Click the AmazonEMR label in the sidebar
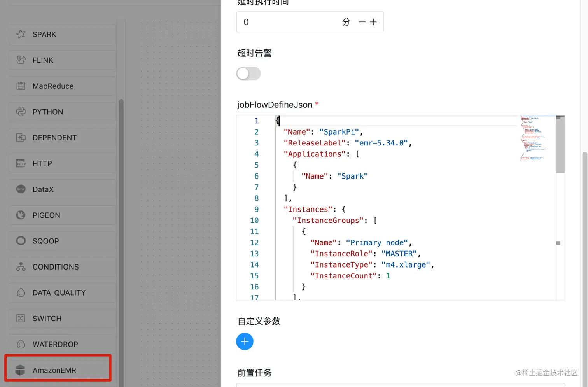Screen dimensions: 588x387 54,370
